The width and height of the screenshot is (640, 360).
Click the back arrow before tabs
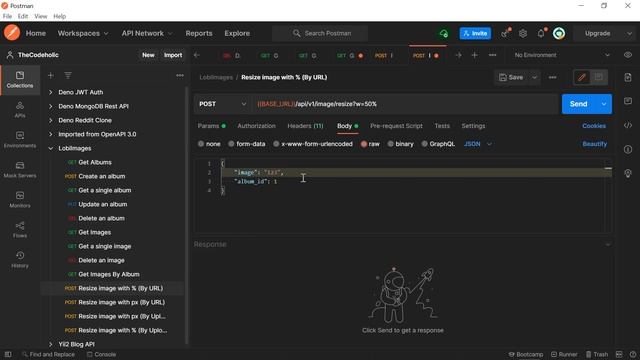(197, 55)
